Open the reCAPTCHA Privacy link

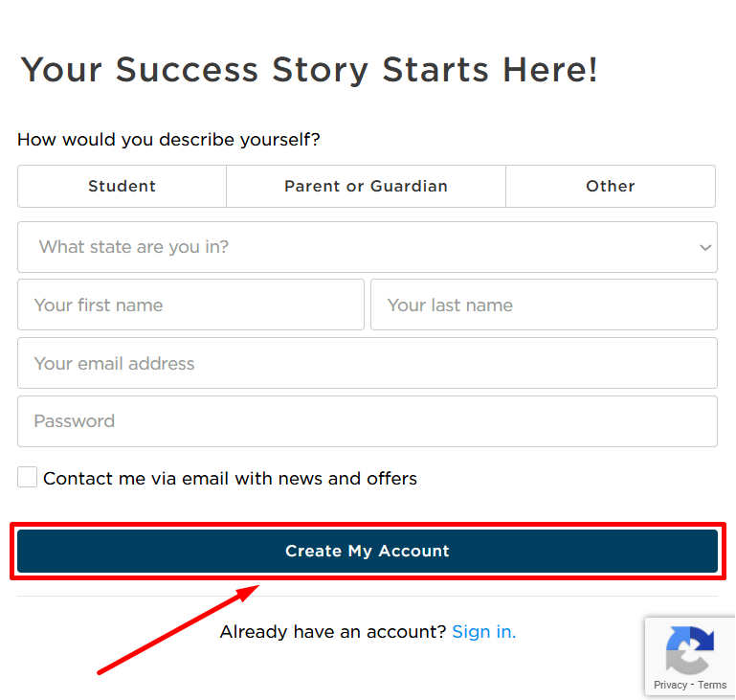670,685
